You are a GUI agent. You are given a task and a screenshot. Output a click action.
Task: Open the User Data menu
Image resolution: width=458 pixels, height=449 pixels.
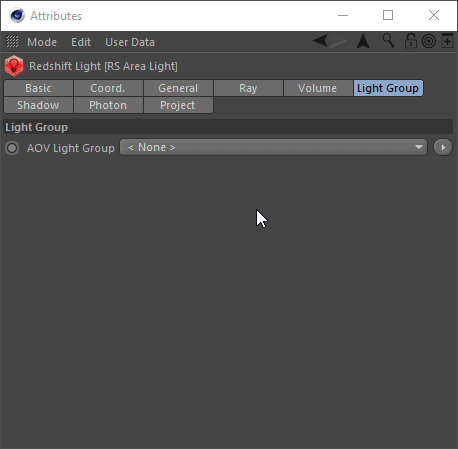pyautogui.click(x=130, y=42)
